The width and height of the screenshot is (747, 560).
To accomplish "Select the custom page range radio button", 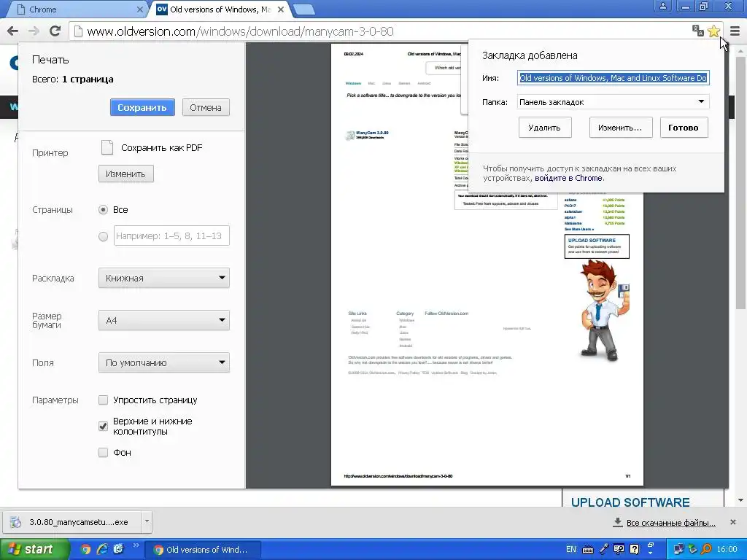I will [103, 236].
